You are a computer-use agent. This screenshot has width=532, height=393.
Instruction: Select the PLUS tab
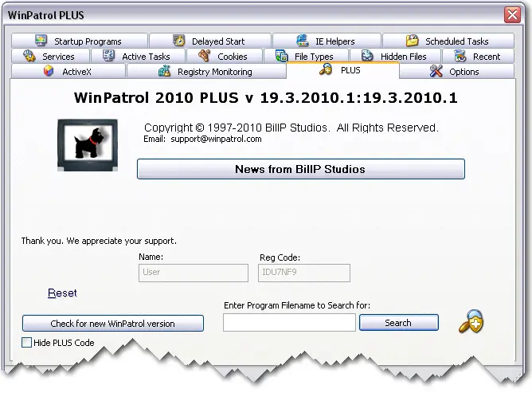[x=342, y=70]
